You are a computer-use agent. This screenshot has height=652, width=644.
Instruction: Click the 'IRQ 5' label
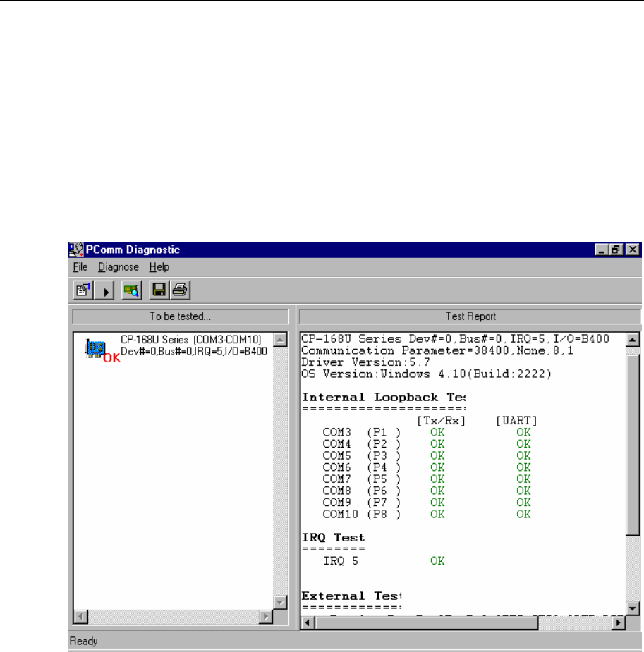tap(341, 561)
